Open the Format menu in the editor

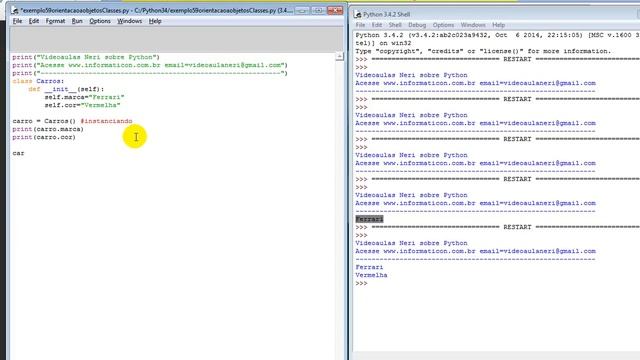[55, 21]
